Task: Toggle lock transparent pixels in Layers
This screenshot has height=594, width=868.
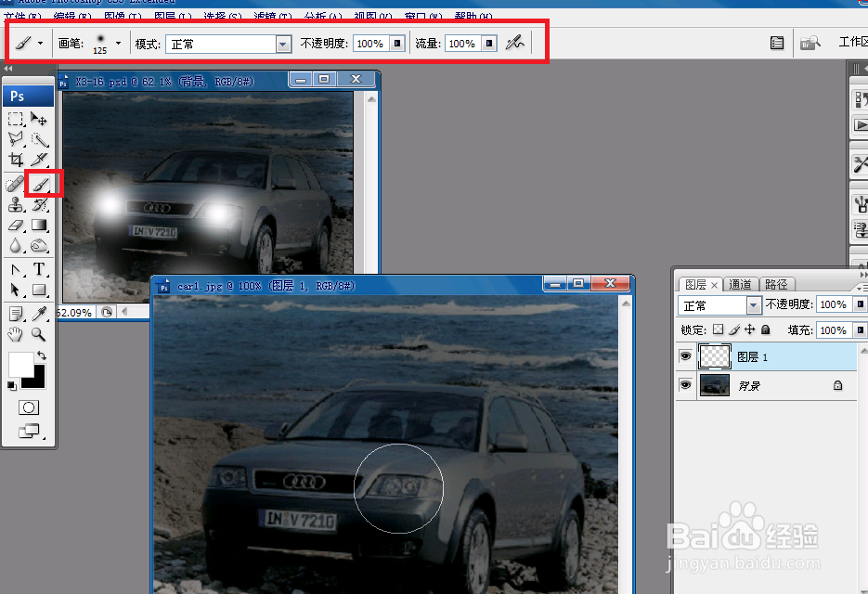Action: [718, 329]
